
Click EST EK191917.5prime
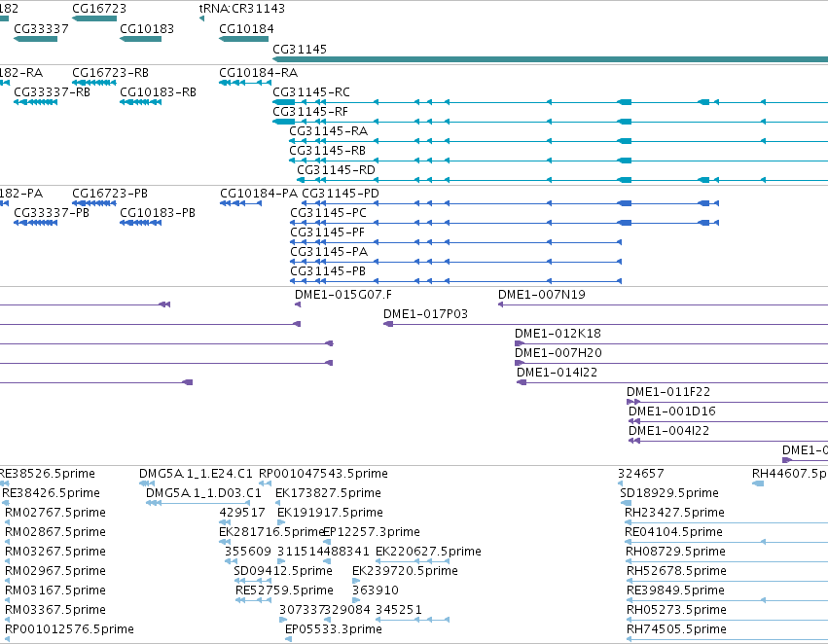(x=330, y=513)
